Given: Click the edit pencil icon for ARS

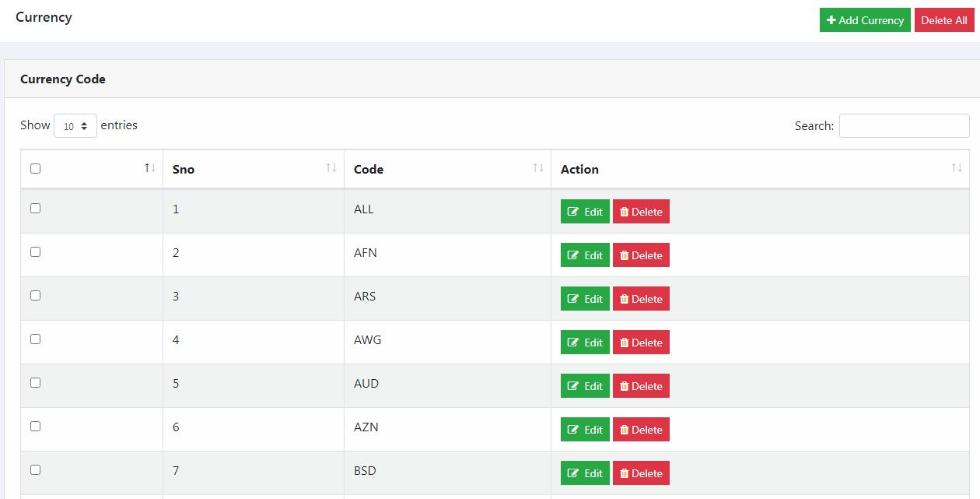Looking at the screenshot, I should tap(573, 299).
